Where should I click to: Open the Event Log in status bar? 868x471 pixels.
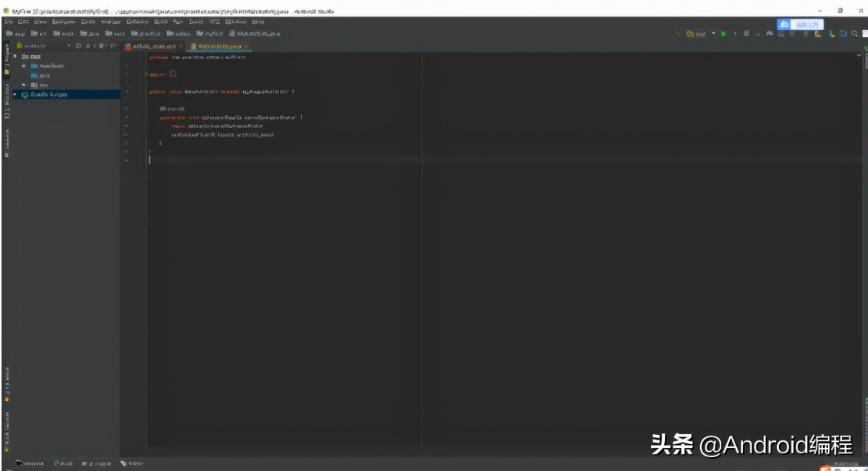coord(845,464)
